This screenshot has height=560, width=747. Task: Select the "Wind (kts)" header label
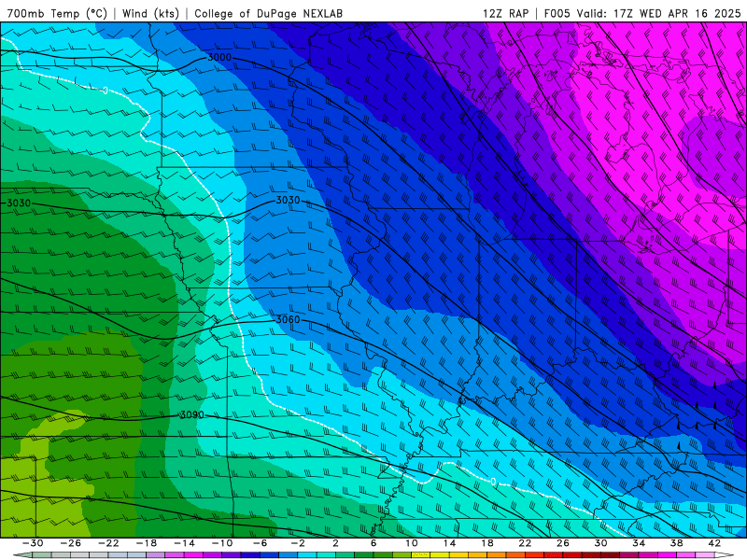click(x=150, y=13)
